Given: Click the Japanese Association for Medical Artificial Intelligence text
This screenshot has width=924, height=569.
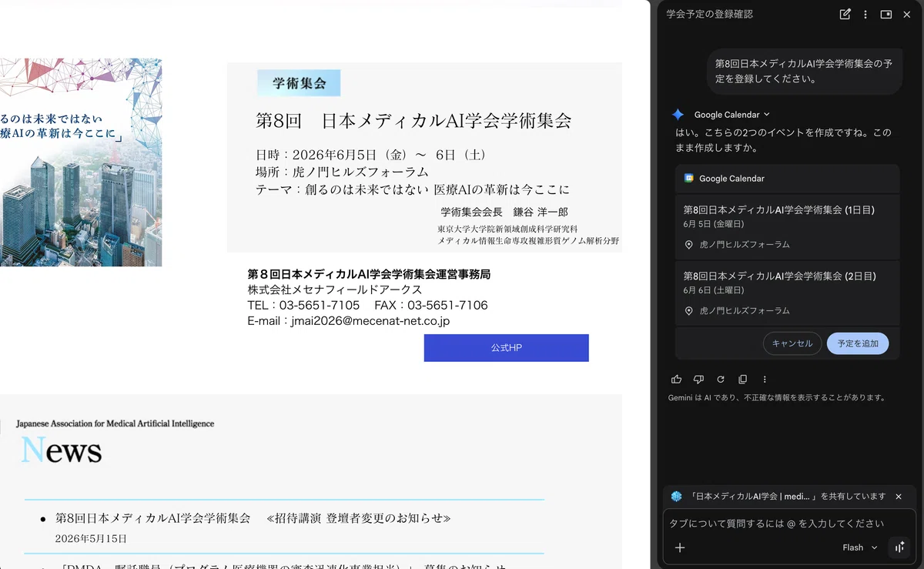Looking at the screenshot, I should pos(115,423).
